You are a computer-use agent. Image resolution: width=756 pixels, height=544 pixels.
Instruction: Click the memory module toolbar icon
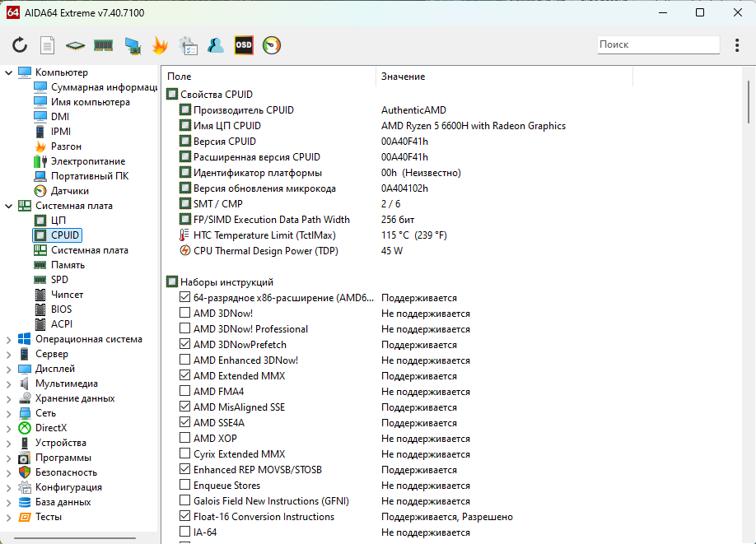coord(103,45)
